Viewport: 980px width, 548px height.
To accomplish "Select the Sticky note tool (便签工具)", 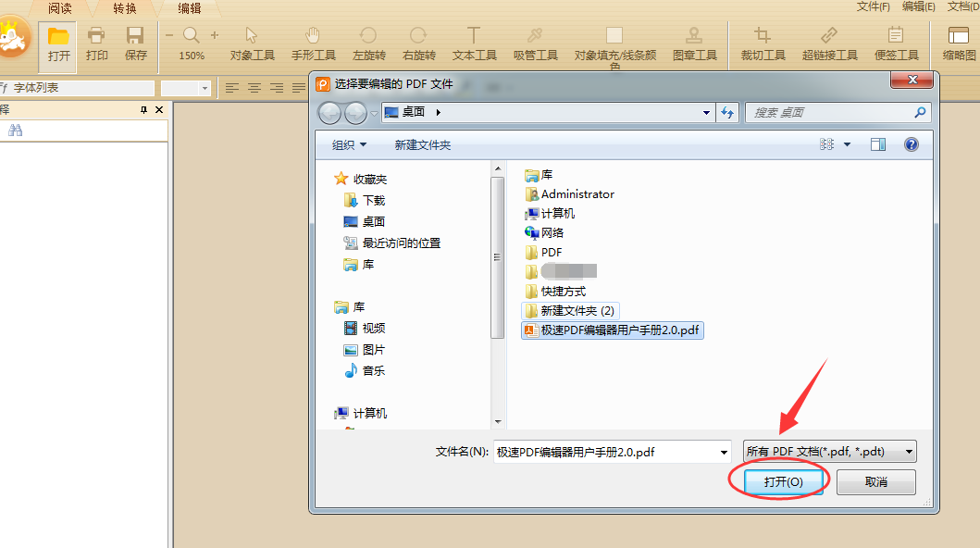I will pos(896,44).
